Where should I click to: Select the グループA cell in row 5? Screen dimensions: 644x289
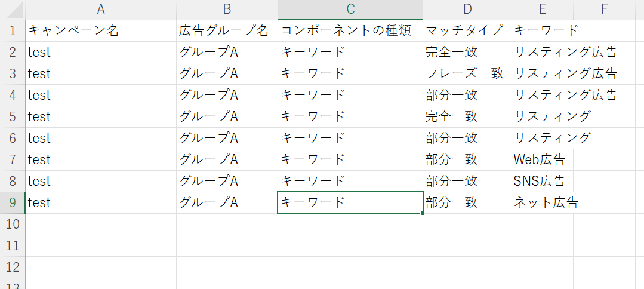[227, 117]
